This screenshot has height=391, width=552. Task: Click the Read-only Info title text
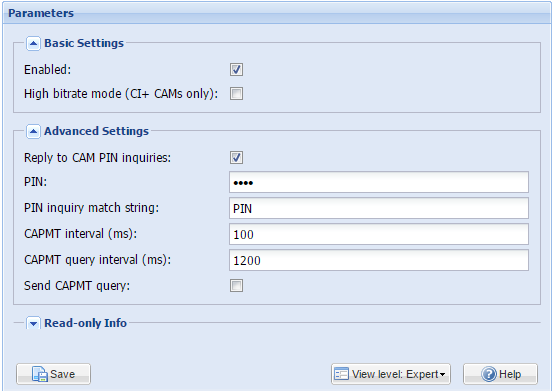click(x=85, y=323)
